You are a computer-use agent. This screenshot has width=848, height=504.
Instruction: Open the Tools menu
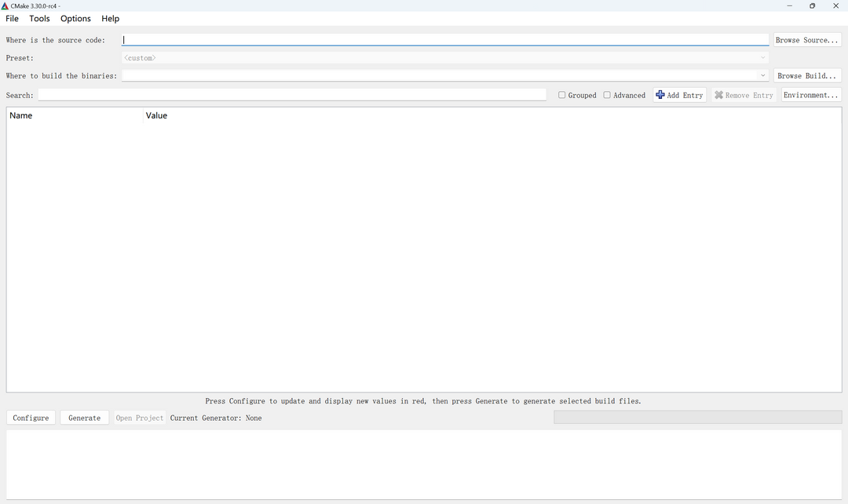pos(39,18)
